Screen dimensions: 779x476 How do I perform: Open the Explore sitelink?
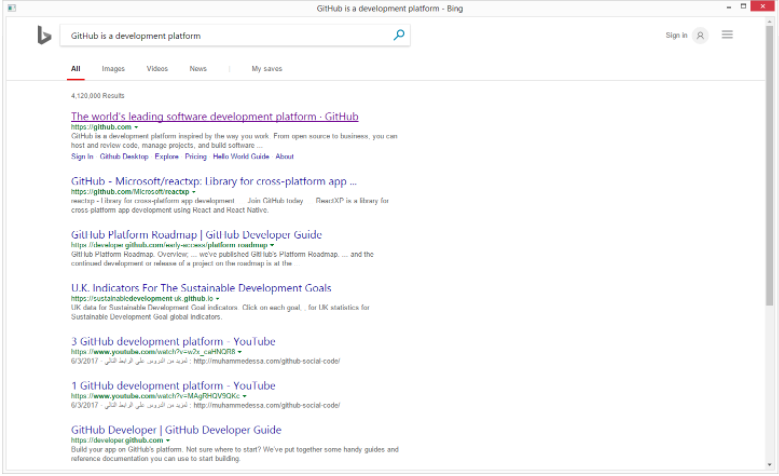166,157
